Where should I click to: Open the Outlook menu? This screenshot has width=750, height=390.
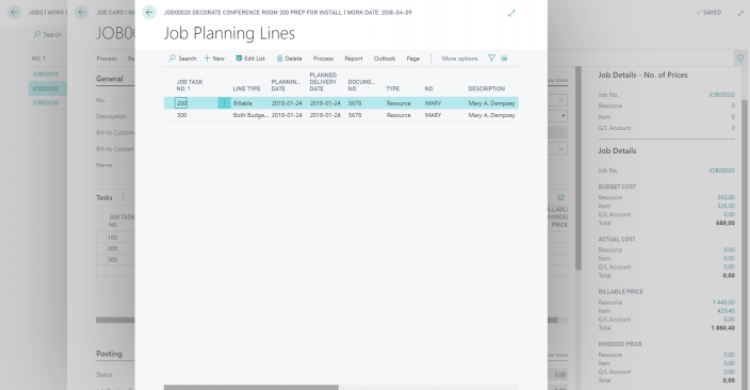click(x=384, y=58)
